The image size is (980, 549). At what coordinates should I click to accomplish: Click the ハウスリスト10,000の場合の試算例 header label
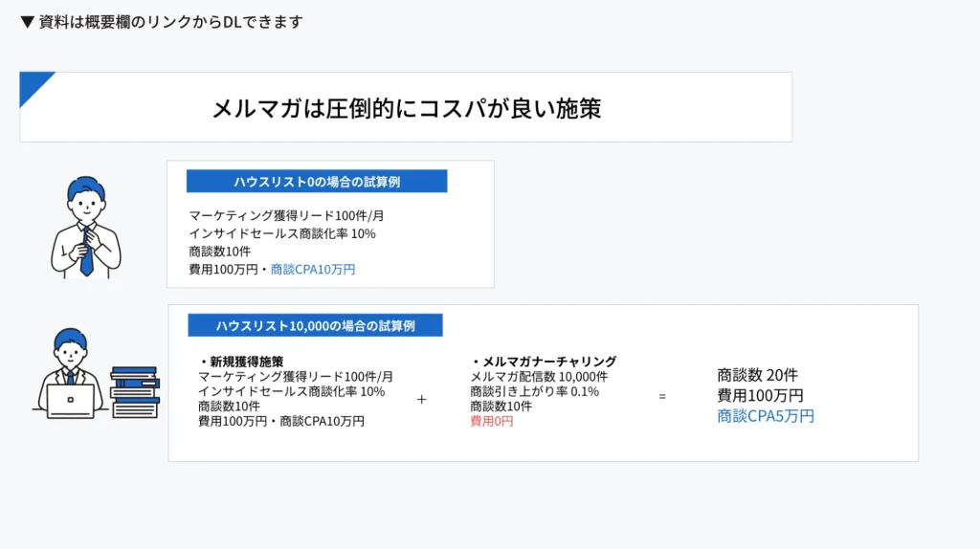(315, 325)
